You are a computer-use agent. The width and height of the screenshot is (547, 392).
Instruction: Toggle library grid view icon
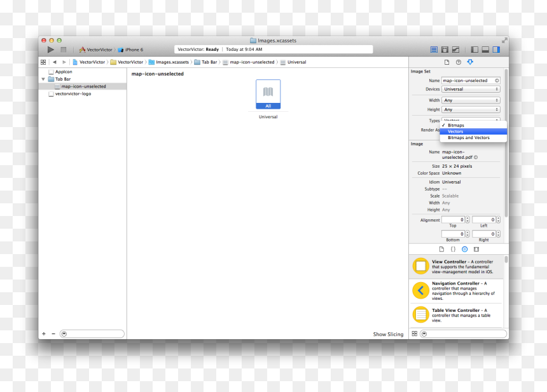[x=415, y=334]
